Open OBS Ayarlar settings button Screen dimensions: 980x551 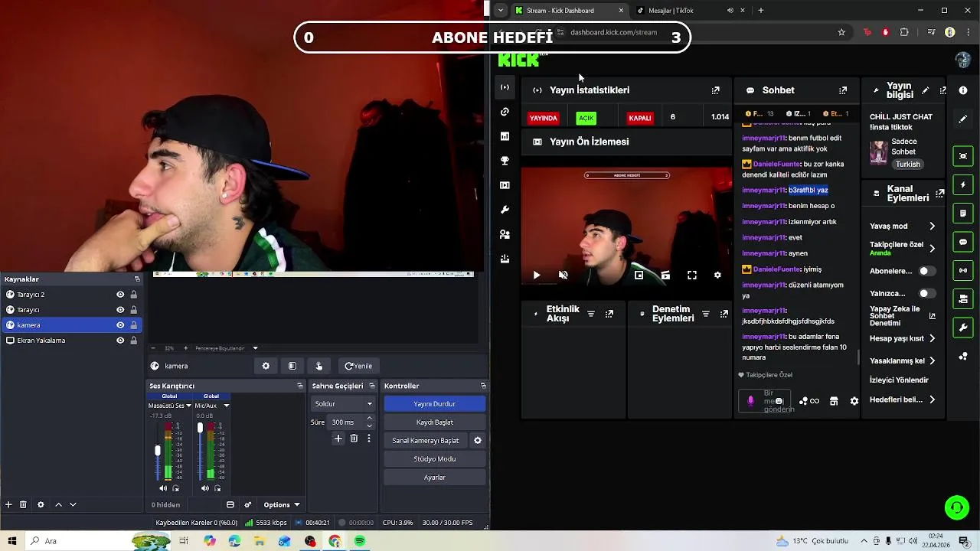point(434,478)
